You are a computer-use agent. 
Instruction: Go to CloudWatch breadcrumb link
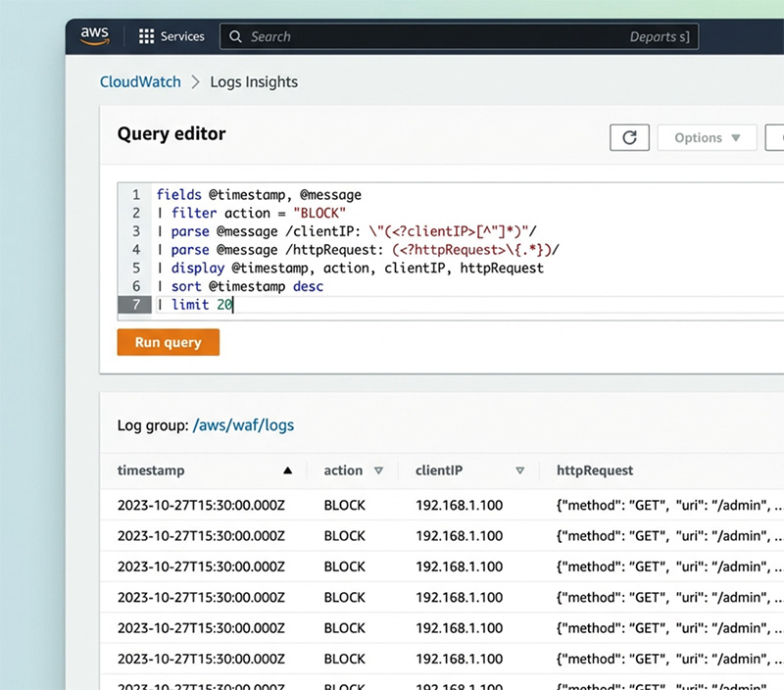click(140, 82)
